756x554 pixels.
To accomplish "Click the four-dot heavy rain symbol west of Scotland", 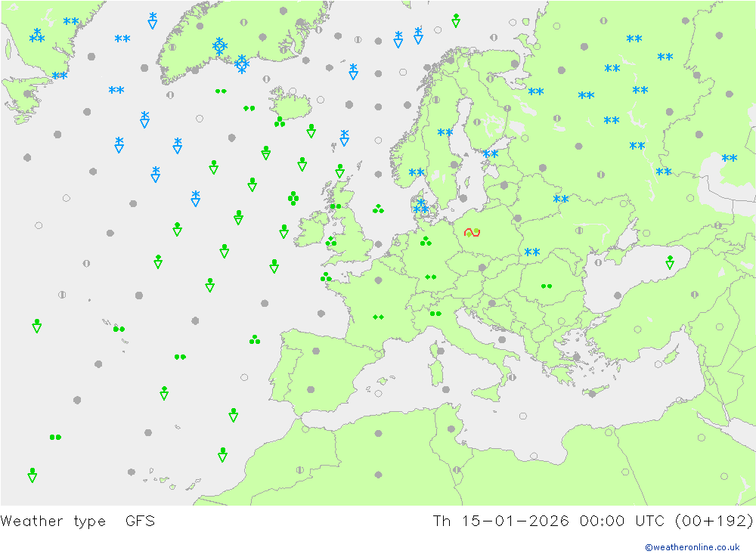I will (293, 198).
